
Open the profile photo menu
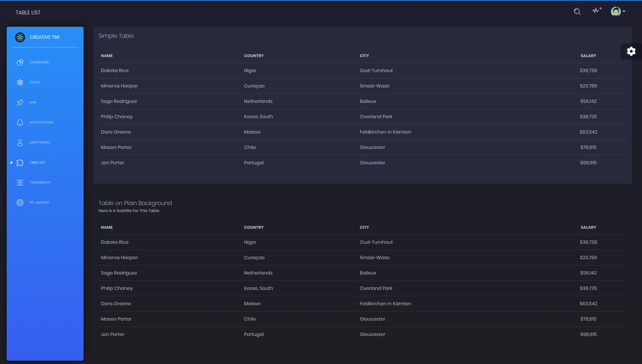[x=615, y=12]
